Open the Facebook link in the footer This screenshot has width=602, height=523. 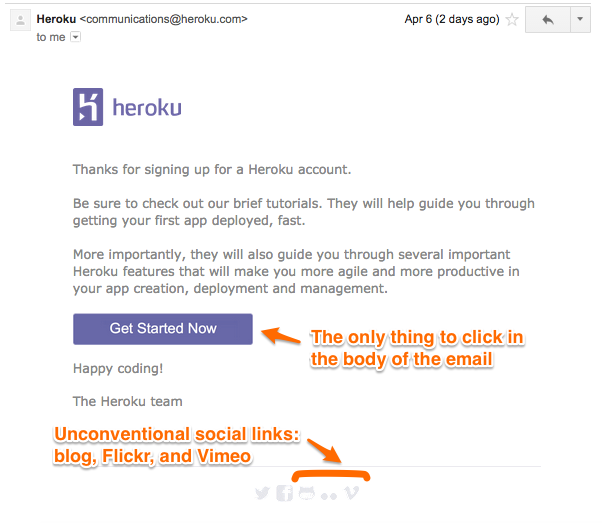click(x=284, y=493)
